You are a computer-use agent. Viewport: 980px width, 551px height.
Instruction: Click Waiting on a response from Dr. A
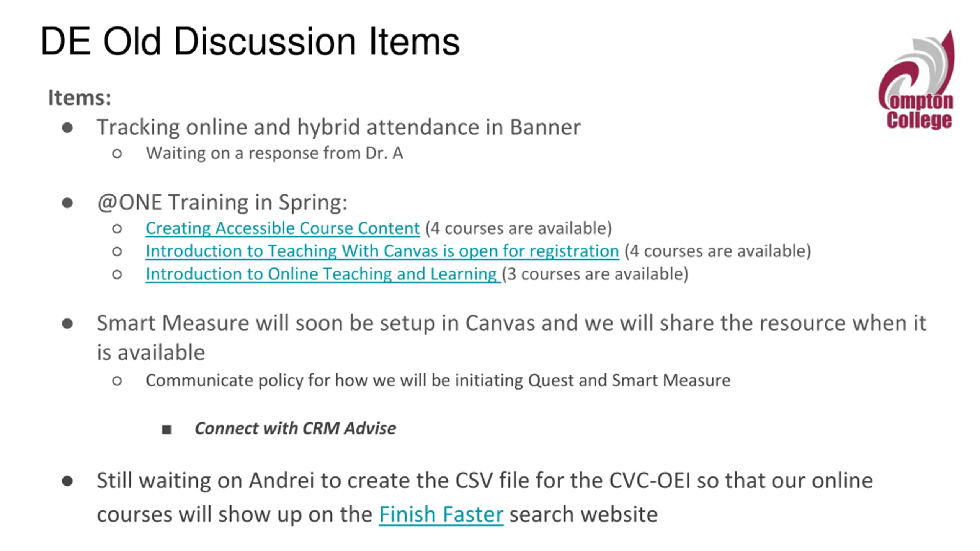tap(274, 153)
